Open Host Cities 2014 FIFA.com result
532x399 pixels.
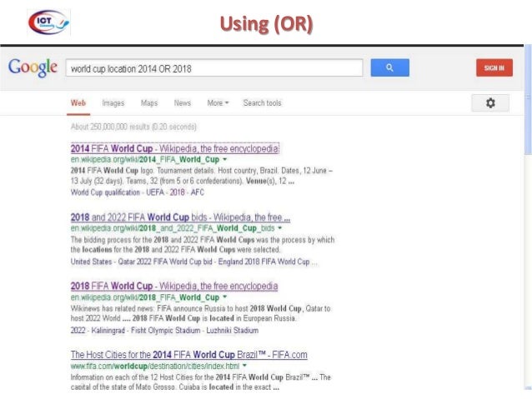tap(189, 355)
